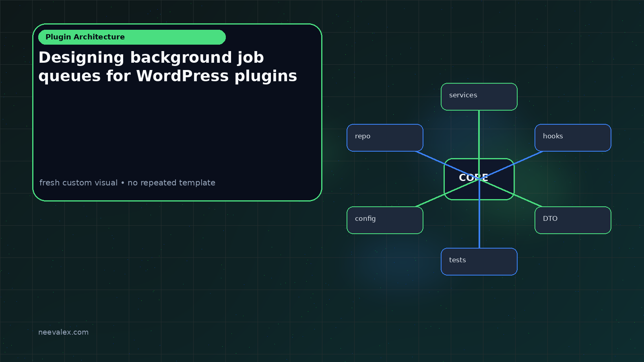
Task: Select the tests node
Action: [x=479, y=261]
